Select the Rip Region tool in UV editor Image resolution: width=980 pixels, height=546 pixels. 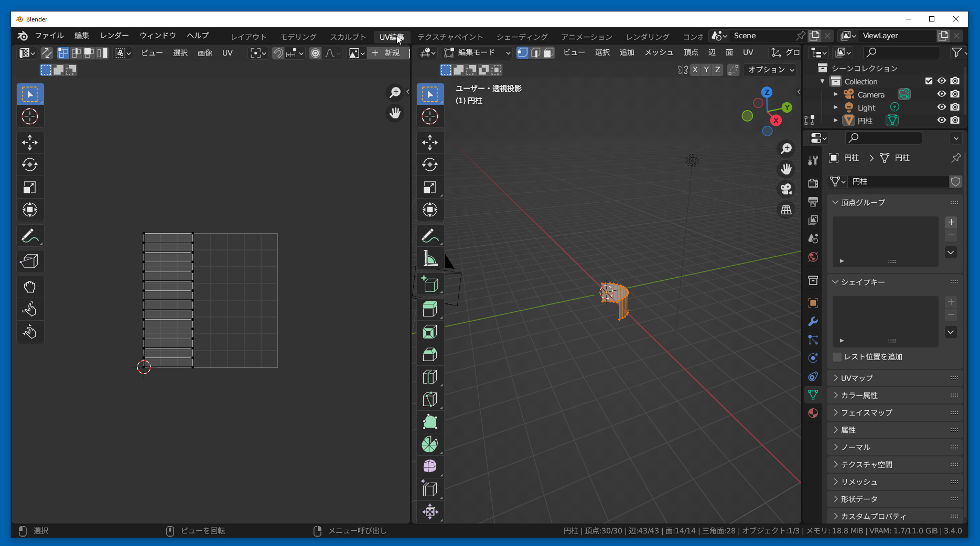coord(30,261)
